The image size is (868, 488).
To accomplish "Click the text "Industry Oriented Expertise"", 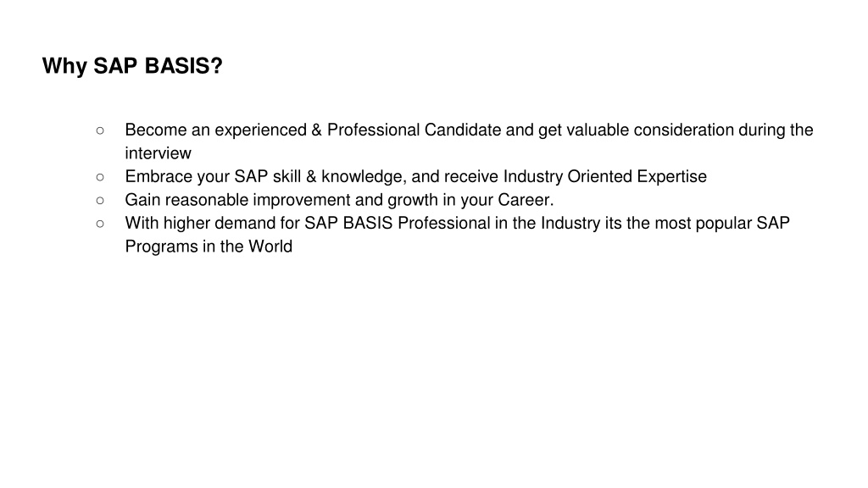I will 605,176.
